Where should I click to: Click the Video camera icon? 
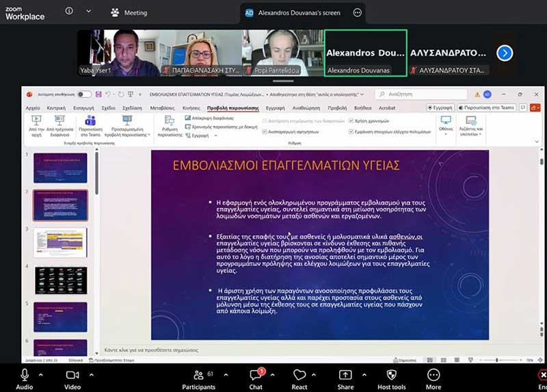tap(72, 374)
